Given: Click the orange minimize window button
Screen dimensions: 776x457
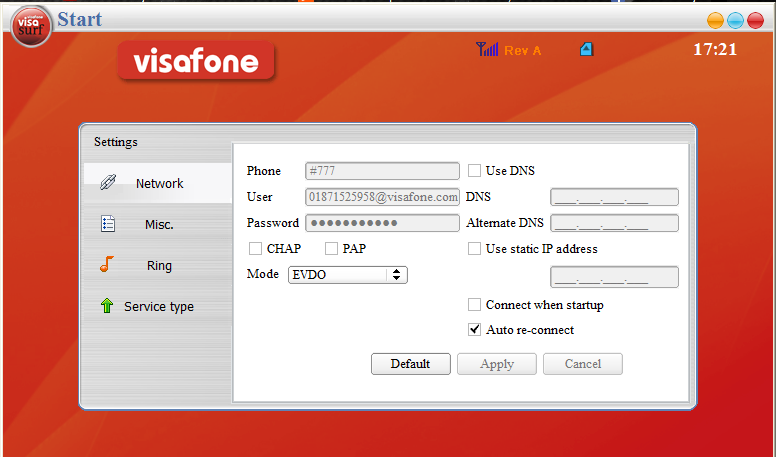Looking at the screenshot, I should click(715, 20).
